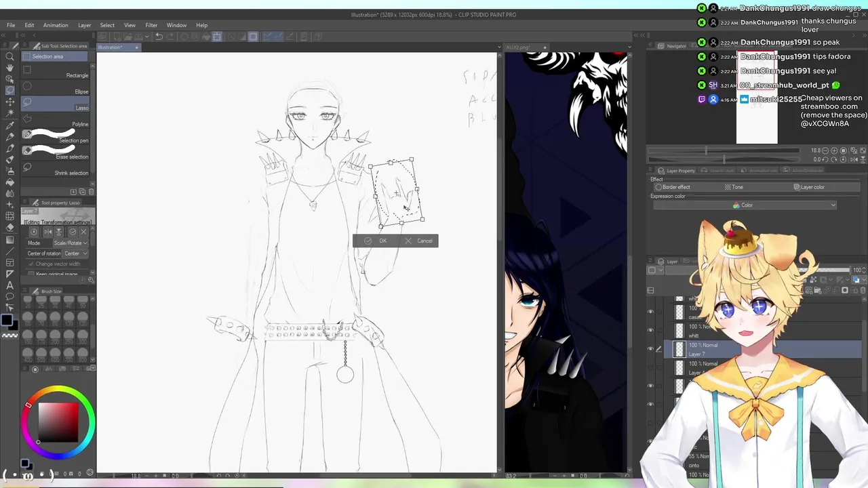Image resolution: width=868 pixels, height=488 pixels.
Task: Open the Expression color dropdown
Action: (745, 205)
